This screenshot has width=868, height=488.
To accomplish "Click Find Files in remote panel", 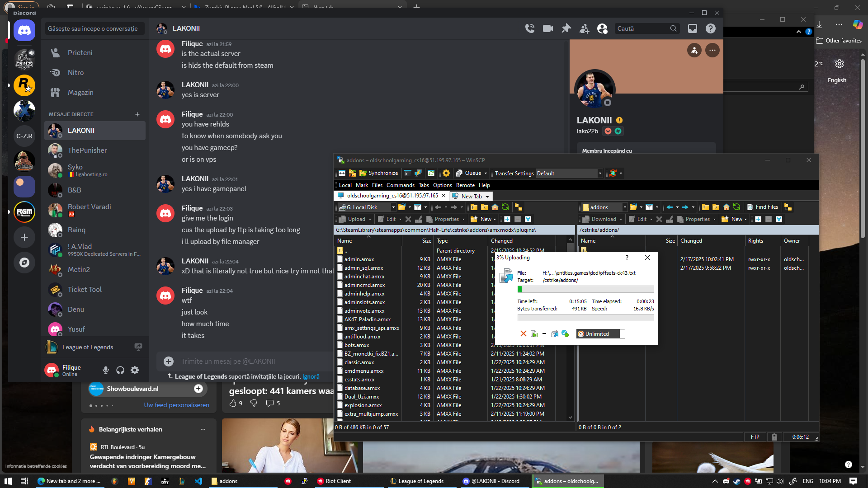I will [x=762, y=207].
